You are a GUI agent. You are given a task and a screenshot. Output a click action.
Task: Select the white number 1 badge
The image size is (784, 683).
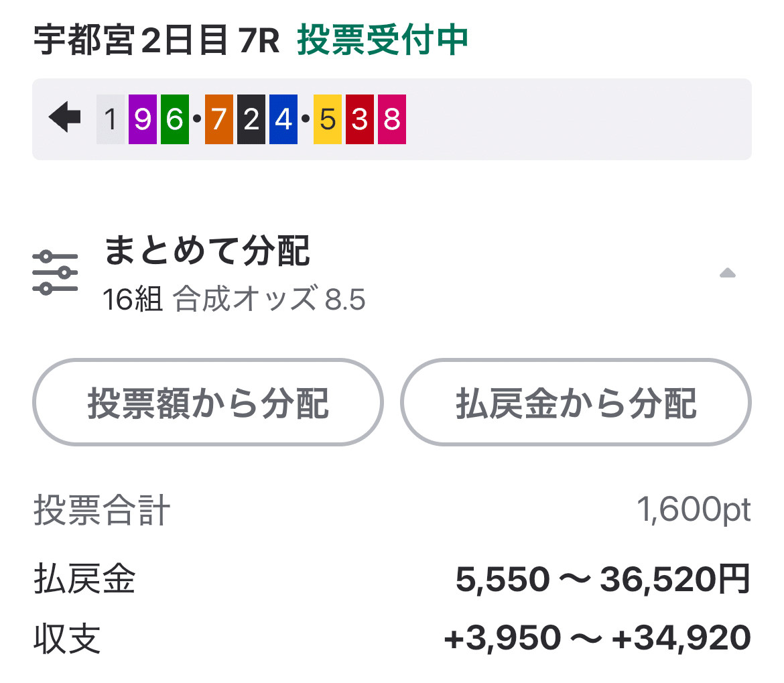pyautogui.click(x=109, y=119)
